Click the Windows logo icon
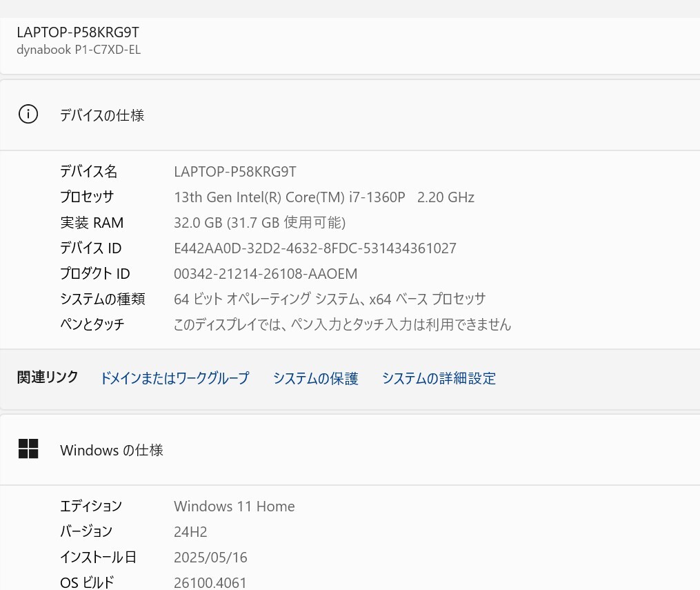Viewport: 700px width, 590px height. pos(28,449)
